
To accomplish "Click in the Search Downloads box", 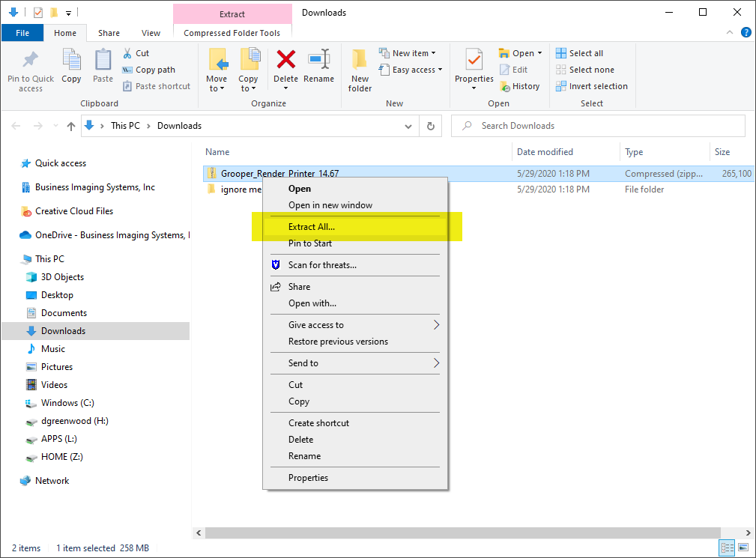I will (x=599, y=127).
